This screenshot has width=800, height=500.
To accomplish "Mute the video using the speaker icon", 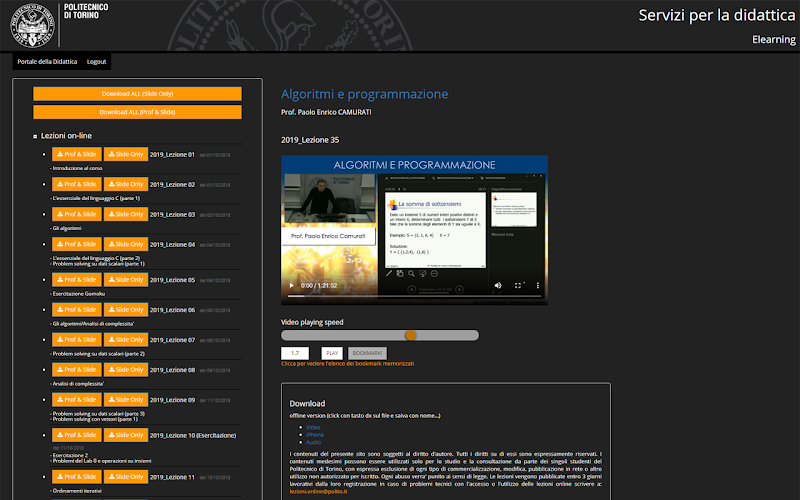I will pyautogui.click(x=498, y=285).
